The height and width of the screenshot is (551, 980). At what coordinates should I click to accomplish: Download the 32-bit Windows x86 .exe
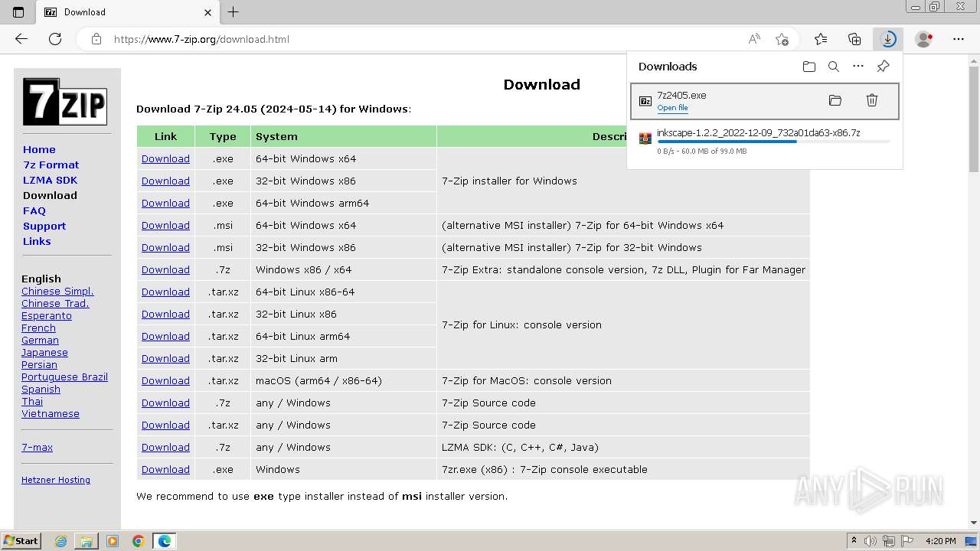coord(165,181)
